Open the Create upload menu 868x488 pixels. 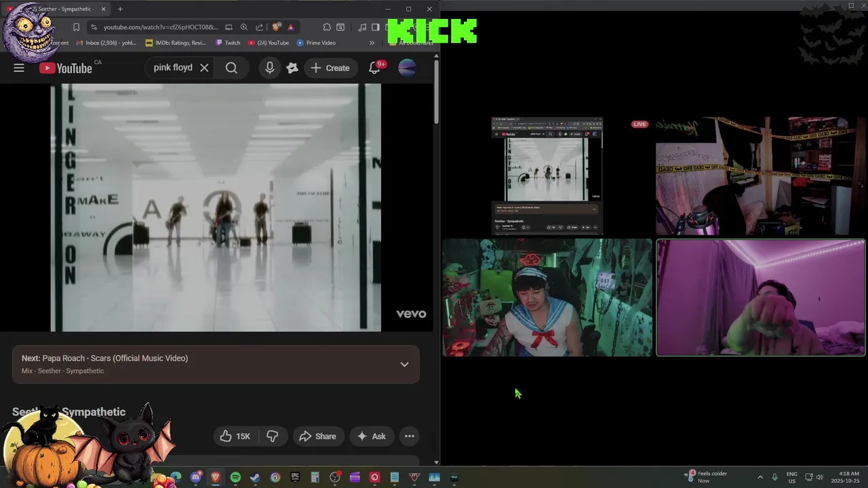(x=330, y=68)
